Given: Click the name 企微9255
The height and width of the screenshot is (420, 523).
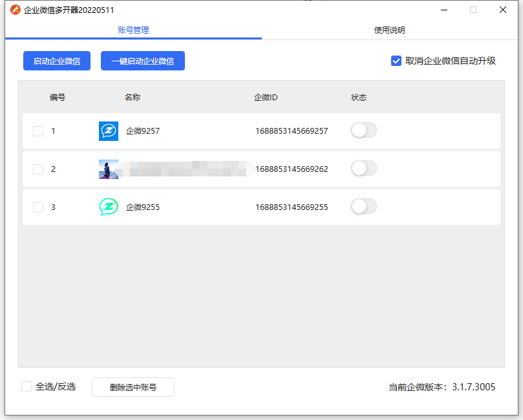Looking at the screenshot, I should (x=143, y=207).
